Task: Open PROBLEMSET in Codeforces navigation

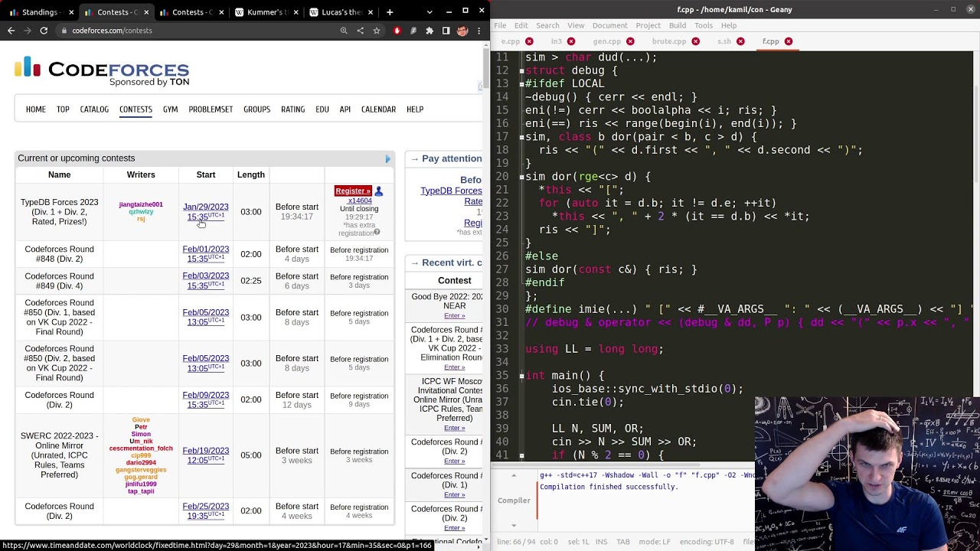Action: click(211, 109)
